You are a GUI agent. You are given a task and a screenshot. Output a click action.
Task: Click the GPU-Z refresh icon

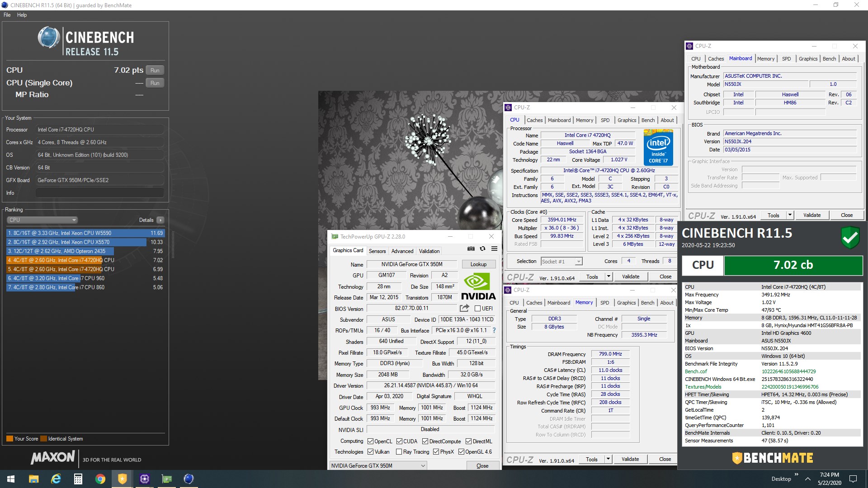[x=482, y=249]
